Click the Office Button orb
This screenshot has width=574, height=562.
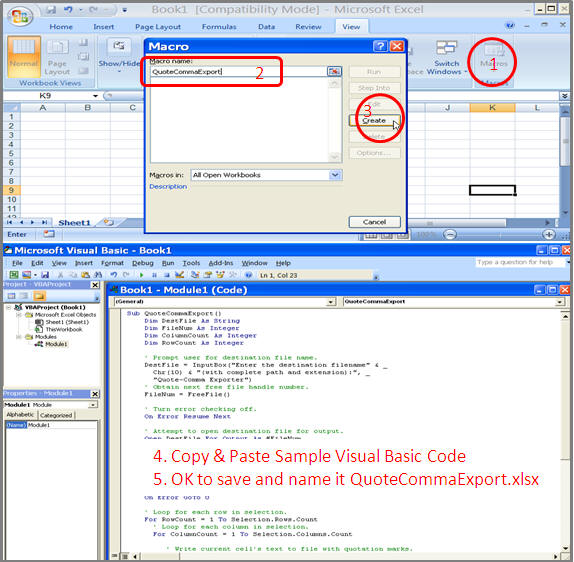point(21,16)
